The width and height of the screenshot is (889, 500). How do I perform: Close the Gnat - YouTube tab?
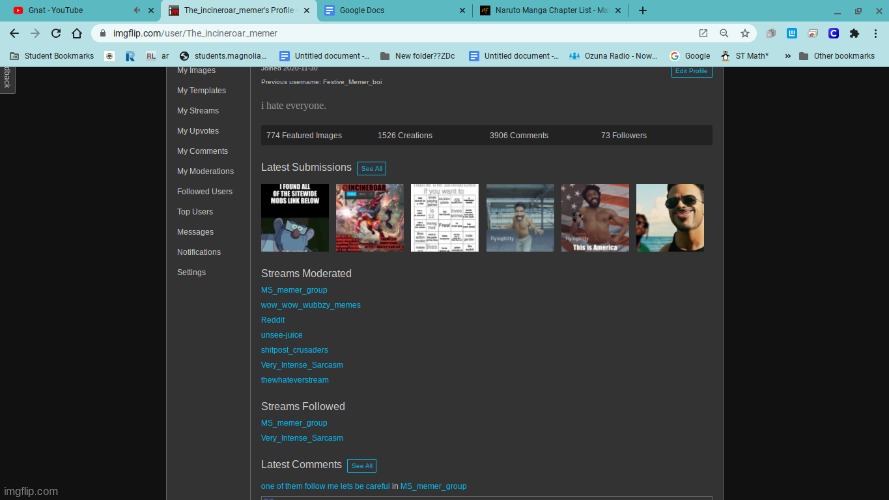tap(150, 10)
